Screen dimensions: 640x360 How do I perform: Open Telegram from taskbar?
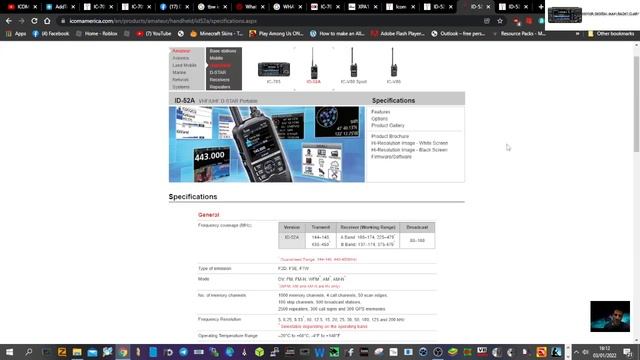pyautogui.click(x=184, y=352)
